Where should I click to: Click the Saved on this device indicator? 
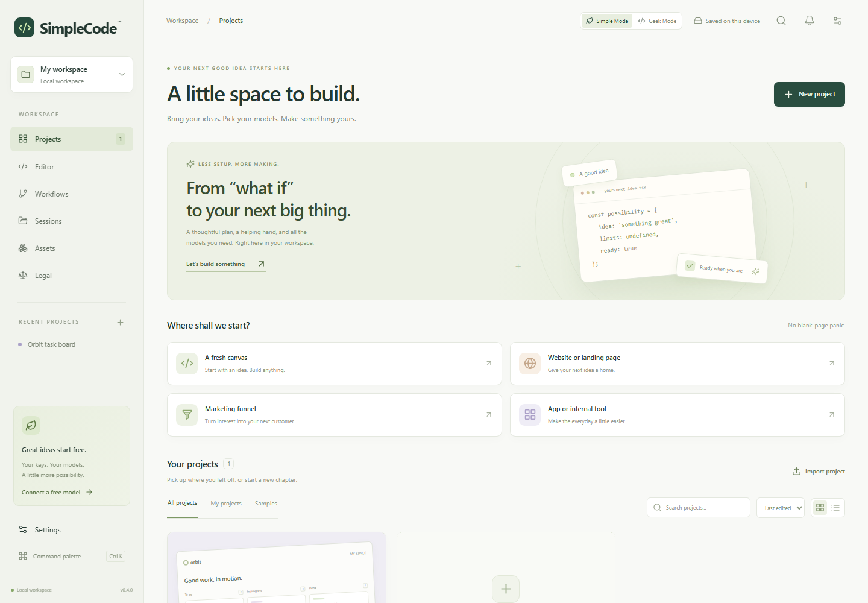[727, 21]
